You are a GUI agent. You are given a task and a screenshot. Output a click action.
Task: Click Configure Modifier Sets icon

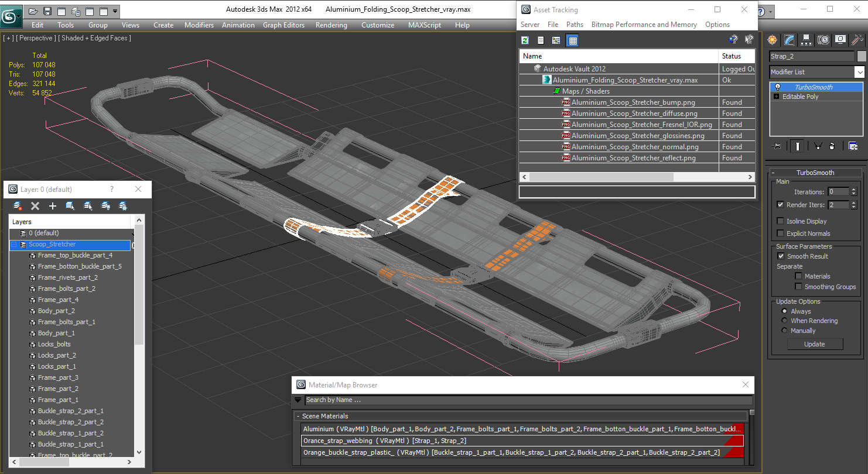pos(853,146)
